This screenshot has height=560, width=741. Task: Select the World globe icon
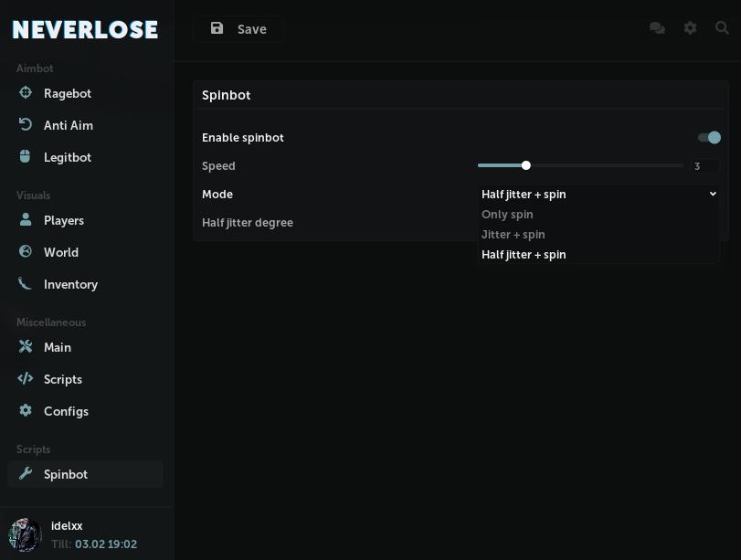click(x=25, y=251)
